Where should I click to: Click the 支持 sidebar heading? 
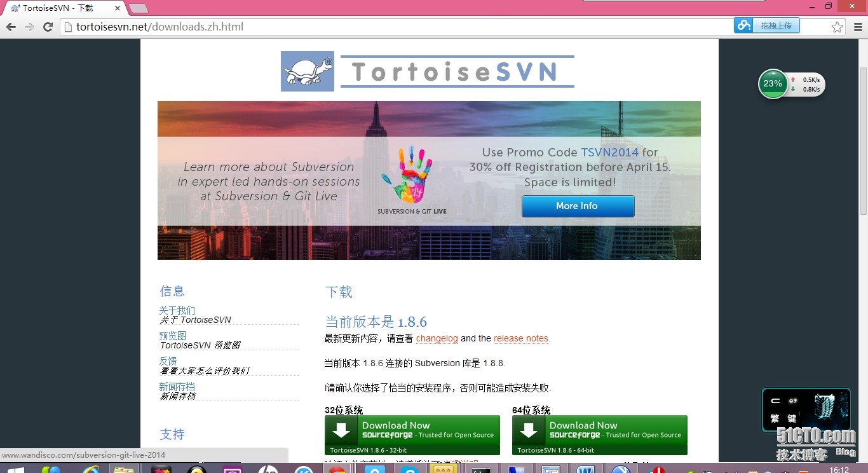pos(172,434)
